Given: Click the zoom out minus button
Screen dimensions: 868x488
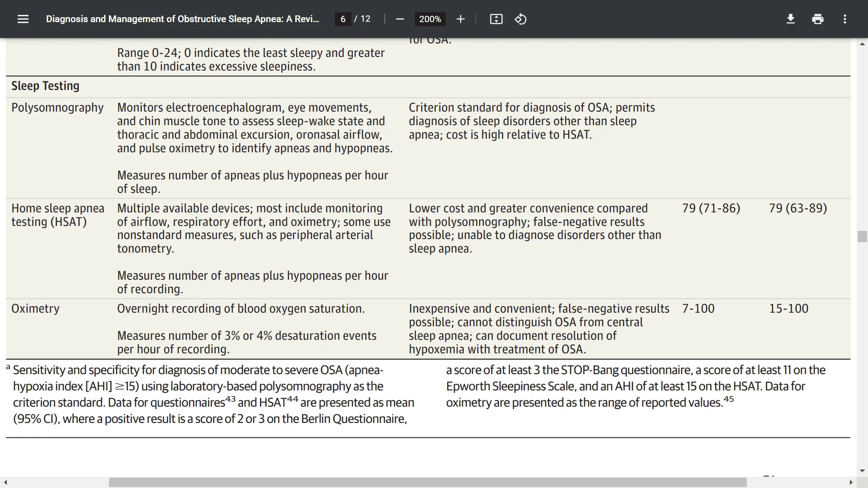Looking at the screenshot, I should [x=400, y=19].
